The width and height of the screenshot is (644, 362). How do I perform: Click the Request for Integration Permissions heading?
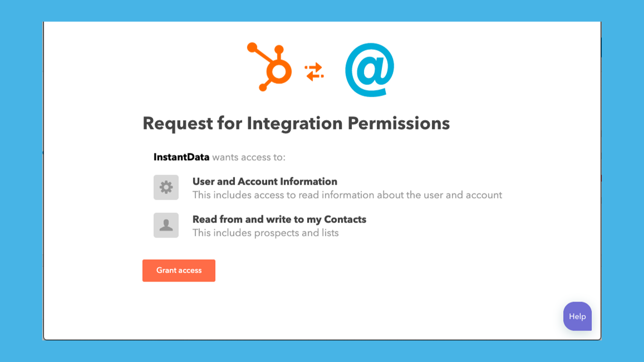tap(296, 123)
